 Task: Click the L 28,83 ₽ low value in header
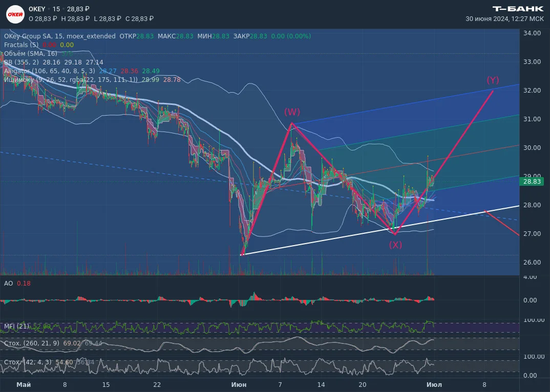click(x=108, y=18)
